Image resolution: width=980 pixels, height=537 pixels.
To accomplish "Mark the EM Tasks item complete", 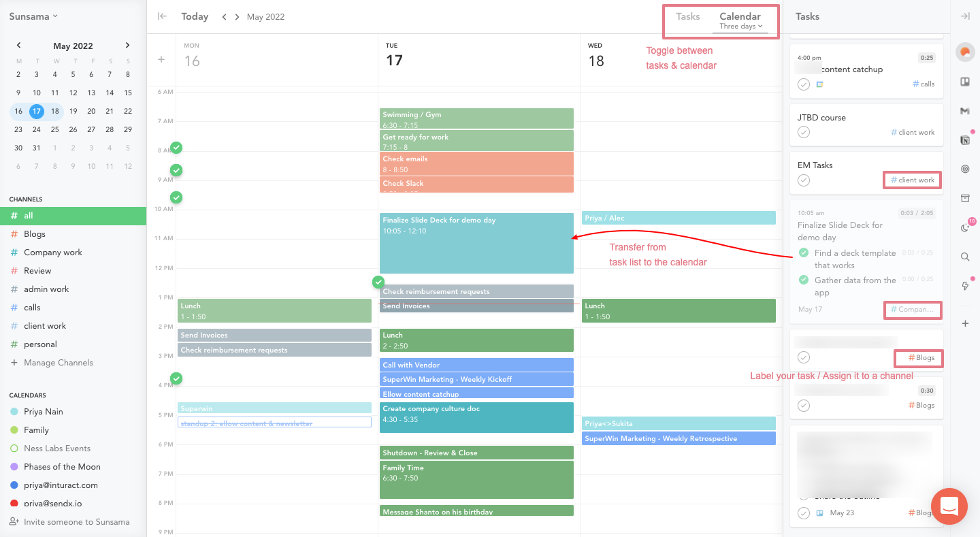I will [x=804, y=180].
